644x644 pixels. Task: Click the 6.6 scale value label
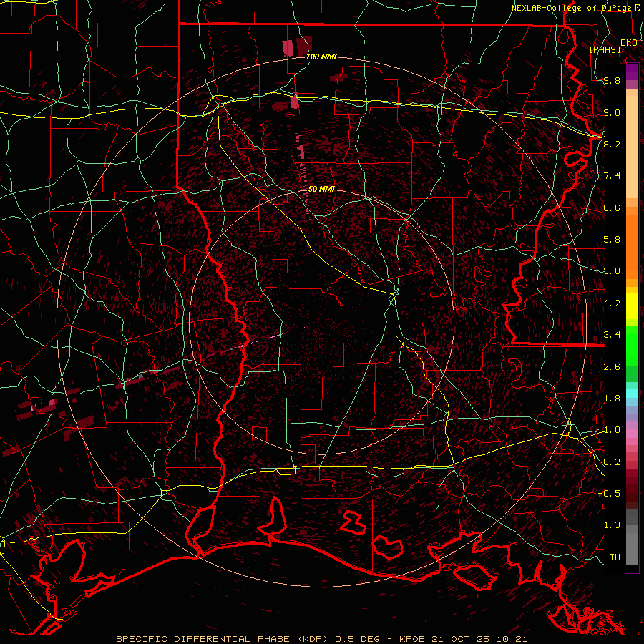[x=612, y=208]
